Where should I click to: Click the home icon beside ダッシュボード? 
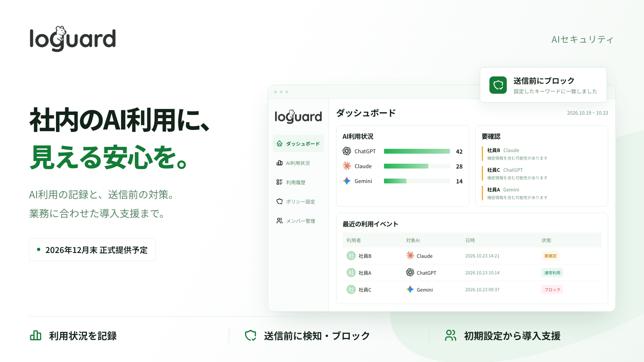(279, 144)
